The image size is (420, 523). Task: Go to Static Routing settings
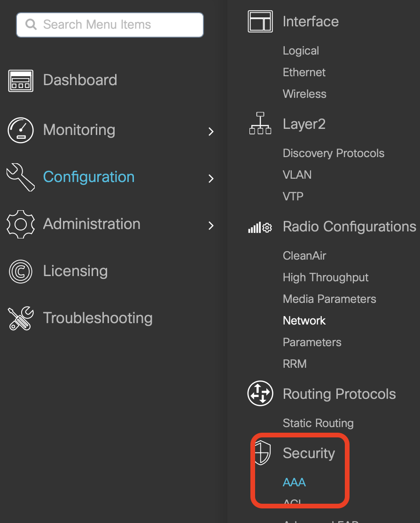(x=318, y=423)
